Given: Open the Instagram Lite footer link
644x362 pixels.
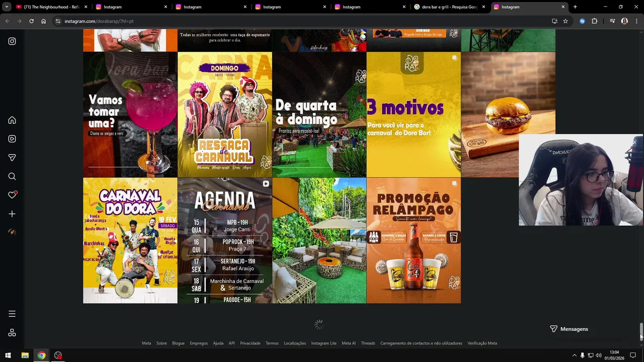Looking at the screenshot, I should click(x=324, y=343).
